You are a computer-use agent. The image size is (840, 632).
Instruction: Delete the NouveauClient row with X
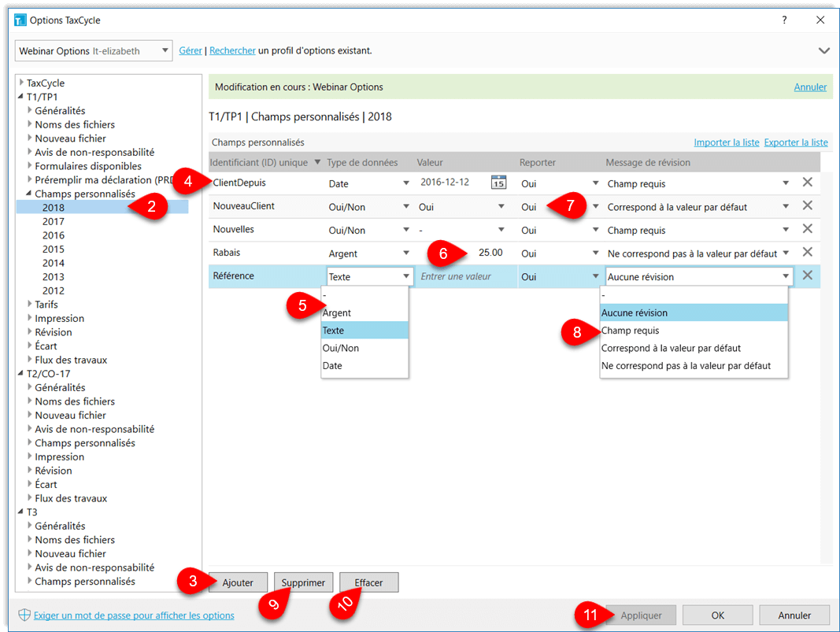[807, 205]
